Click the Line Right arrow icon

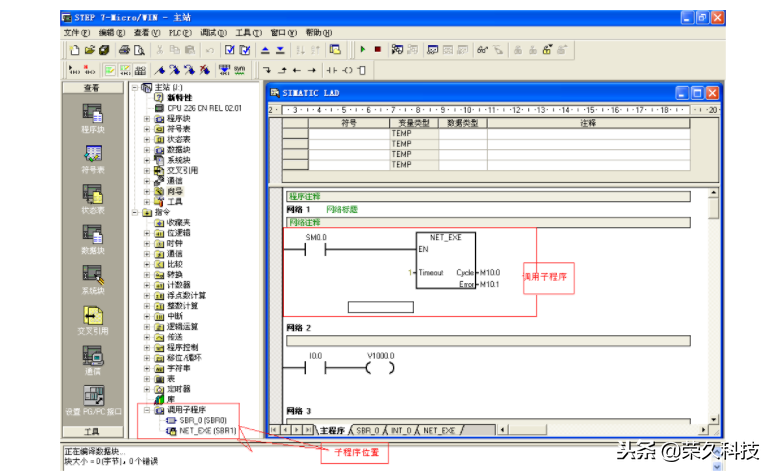point(312,71)
